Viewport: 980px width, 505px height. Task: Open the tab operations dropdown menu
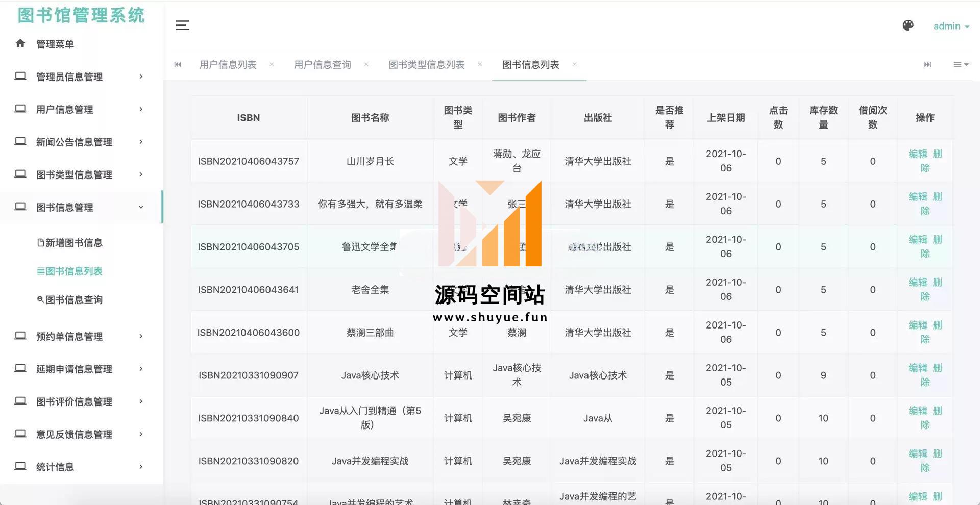point(961,64)
